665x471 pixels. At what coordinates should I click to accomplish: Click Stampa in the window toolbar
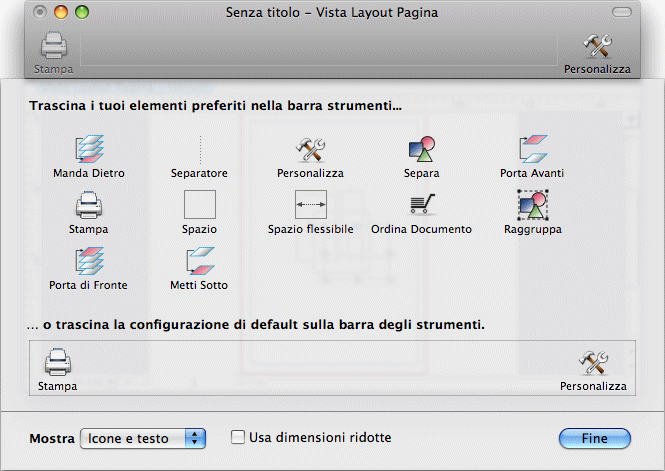(x=53, y=53)
